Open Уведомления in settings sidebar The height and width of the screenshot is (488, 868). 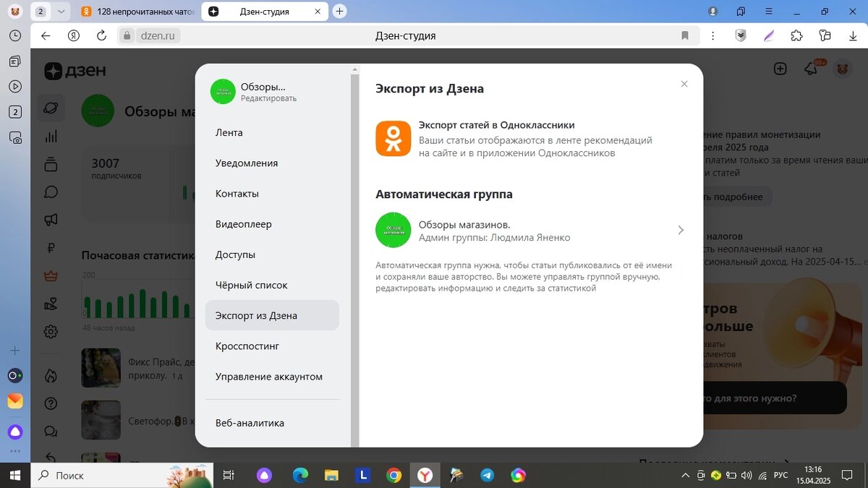tap(247, 163)
